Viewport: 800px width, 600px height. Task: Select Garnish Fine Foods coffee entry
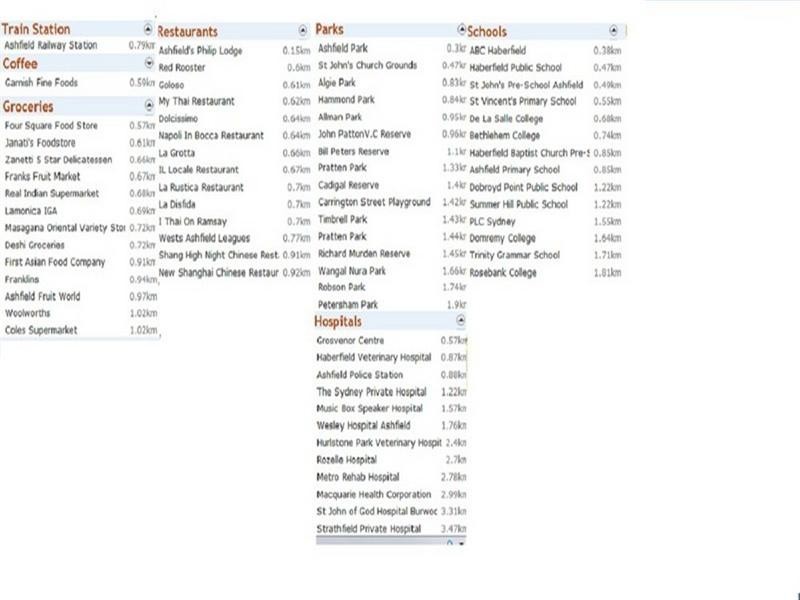coord(41,83)
